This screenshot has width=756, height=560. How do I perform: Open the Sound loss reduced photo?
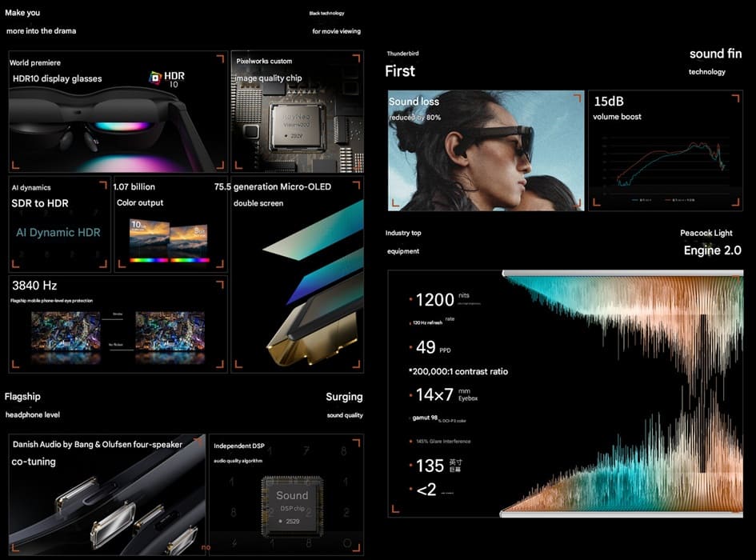(x=486, y=152)
